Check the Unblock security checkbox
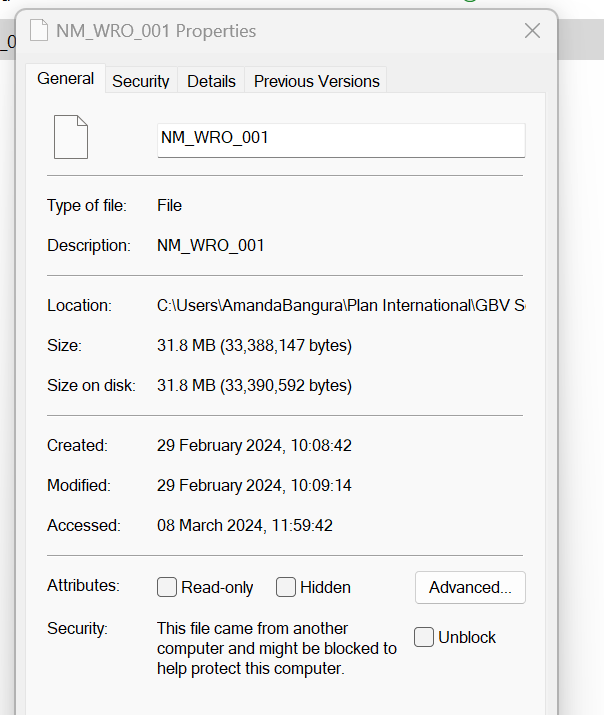The width and height of the screenshot is (604, 715). (x=424, y=637)
